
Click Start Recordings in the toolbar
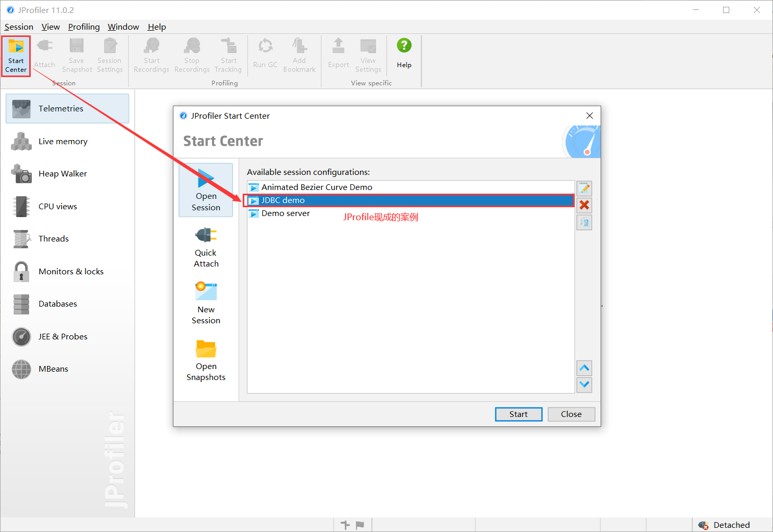click(152, 56)
